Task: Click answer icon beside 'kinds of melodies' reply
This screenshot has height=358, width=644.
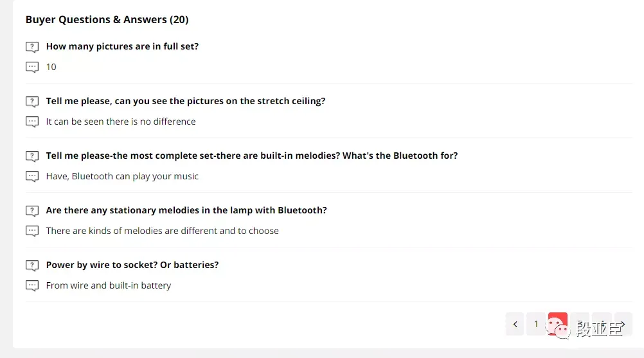Action: [x=32, y=231]
